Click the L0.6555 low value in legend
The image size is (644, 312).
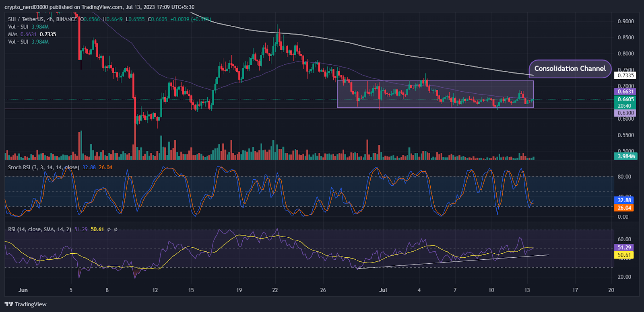[135, 19]
